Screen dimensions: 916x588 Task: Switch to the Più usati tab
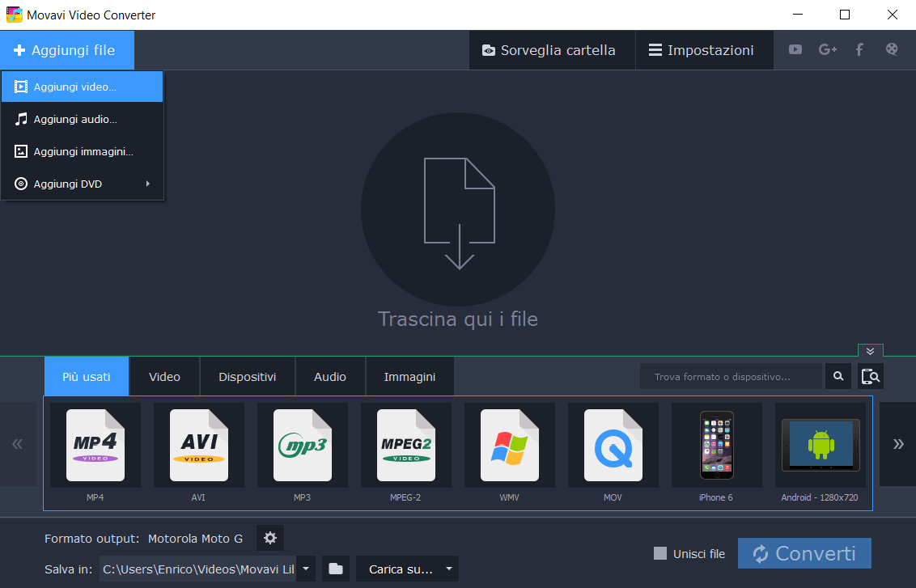87,377
